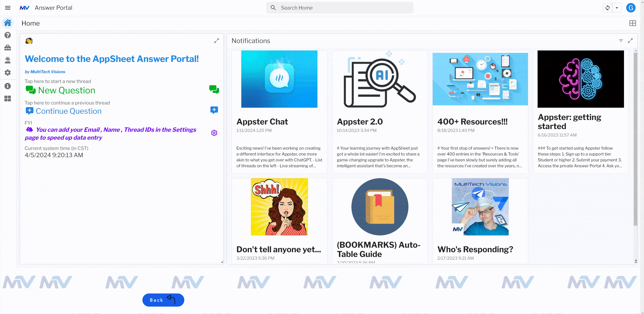Open the question mark help sidebar icon
The width and height of the screenshot is (644, 314).
pyautogui.click(x=8, y=35)
